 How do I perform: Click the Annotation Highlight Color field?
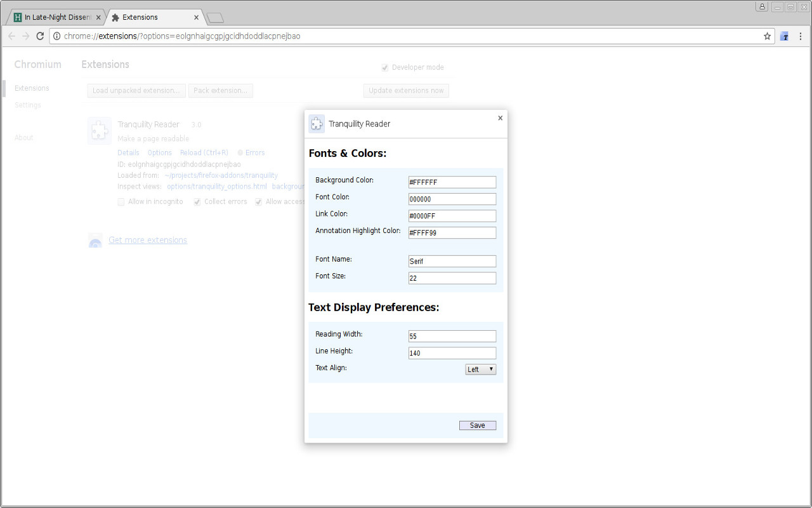pyautogui.click(x=452, y=233)
